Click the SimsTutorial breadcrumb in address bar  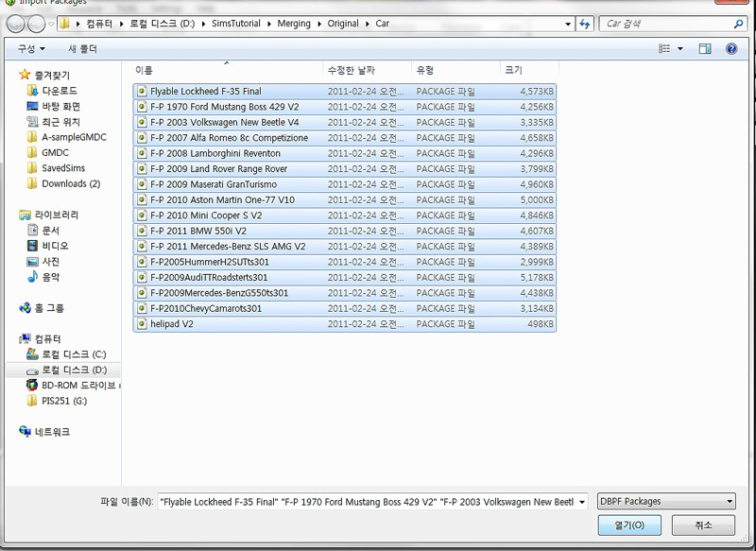click(235, 24)
